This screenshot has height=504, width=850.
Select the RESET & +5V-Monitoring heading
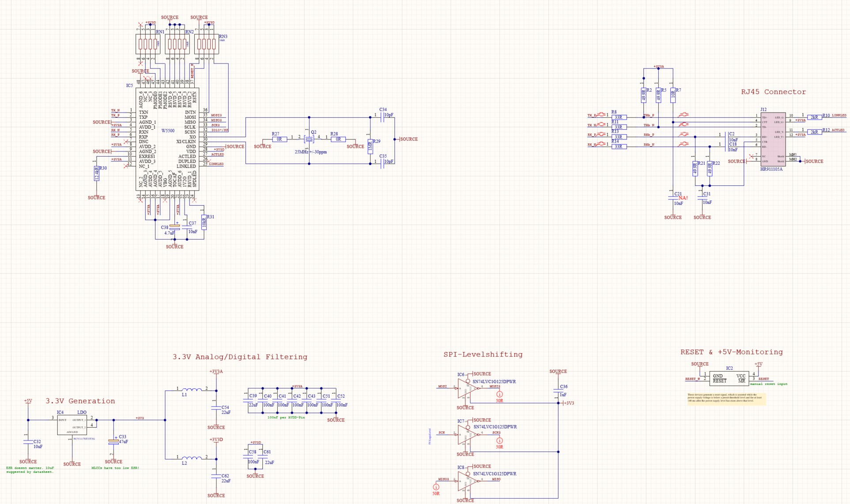coord(731,352)
